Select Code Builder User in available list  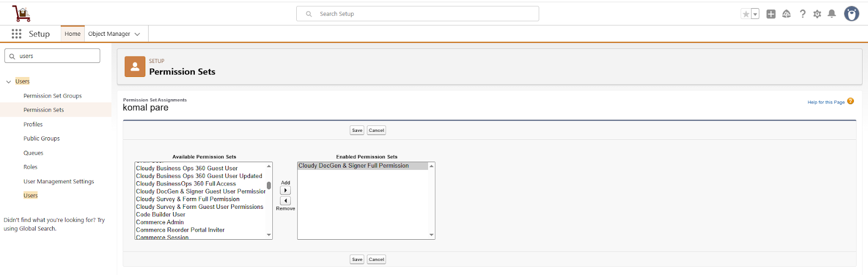(161, 214)
